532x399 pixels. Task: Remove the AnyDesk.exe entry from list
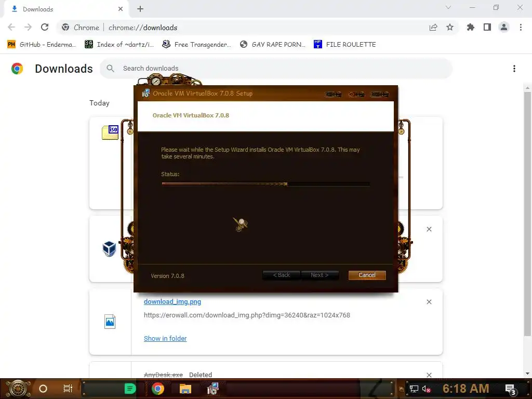[429, 375]
